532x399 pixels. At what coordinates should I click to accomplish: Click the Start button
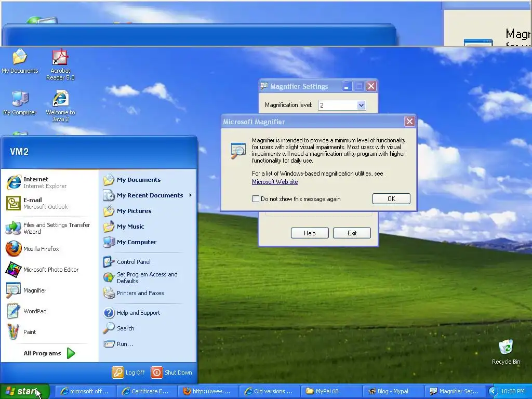point(24,391)
